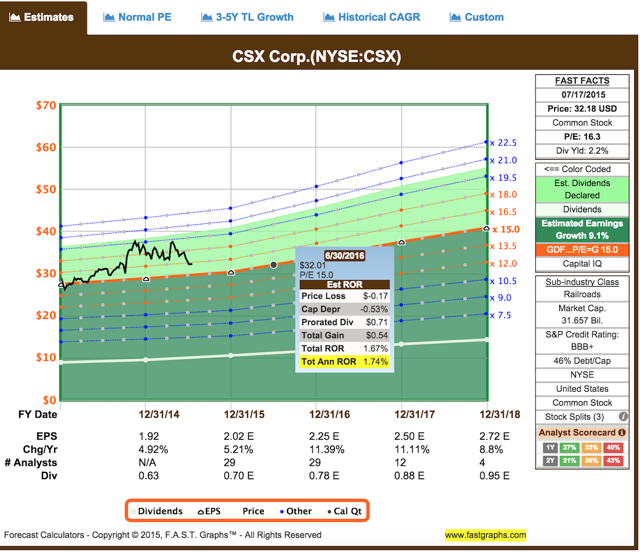
Task: Click the 46% Debt/Cap cell
Action: point(582,361)
